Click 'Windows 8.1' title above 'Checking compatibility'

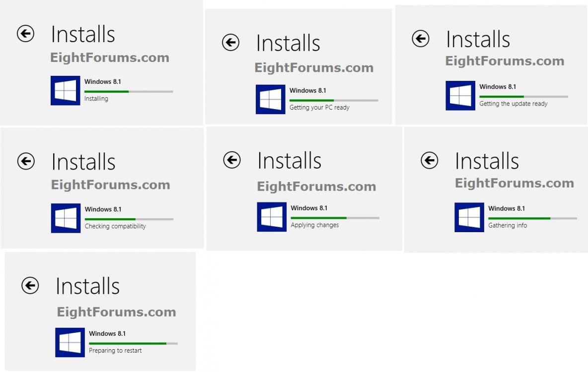click(103, 209)
